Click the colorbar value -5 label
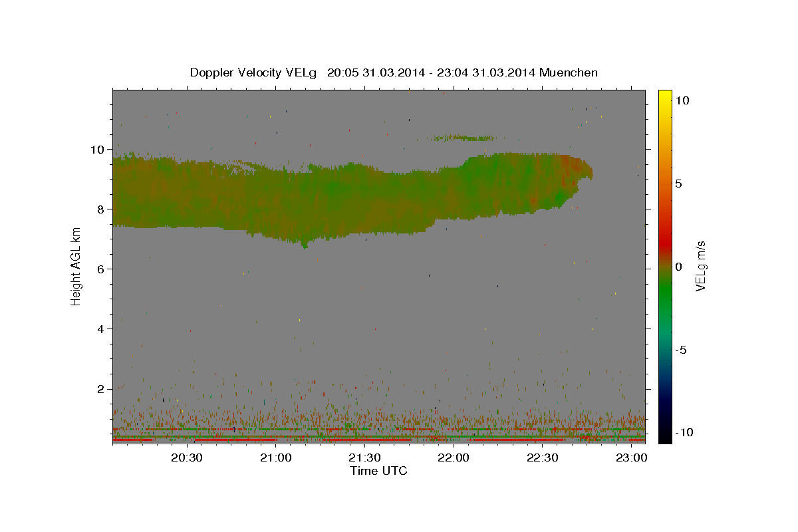This screenshot has width=798, height=532. click(x=680, y=350)
